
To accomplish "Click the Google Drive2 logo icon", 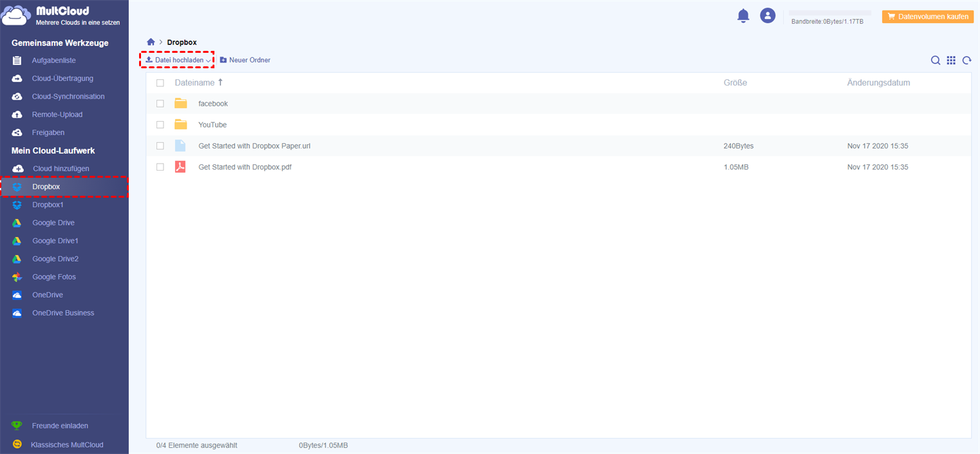I will (x=17, y=259).
